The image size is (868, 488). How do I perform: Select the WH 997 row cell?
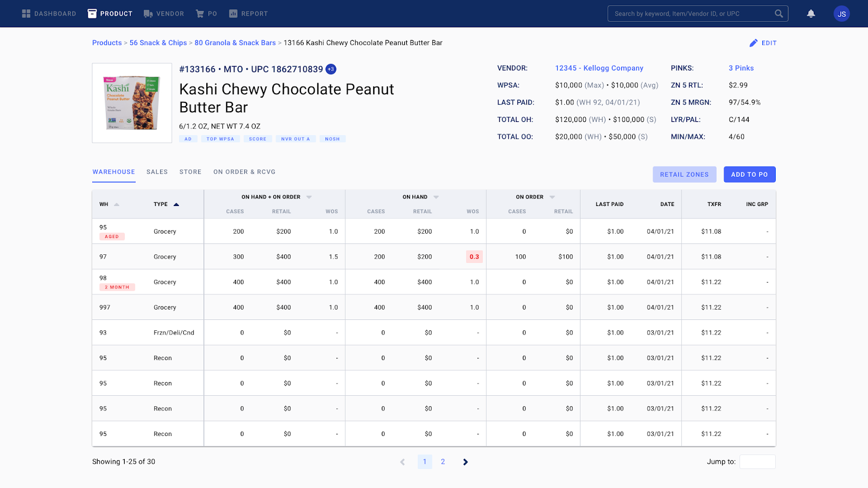(105, 307)
